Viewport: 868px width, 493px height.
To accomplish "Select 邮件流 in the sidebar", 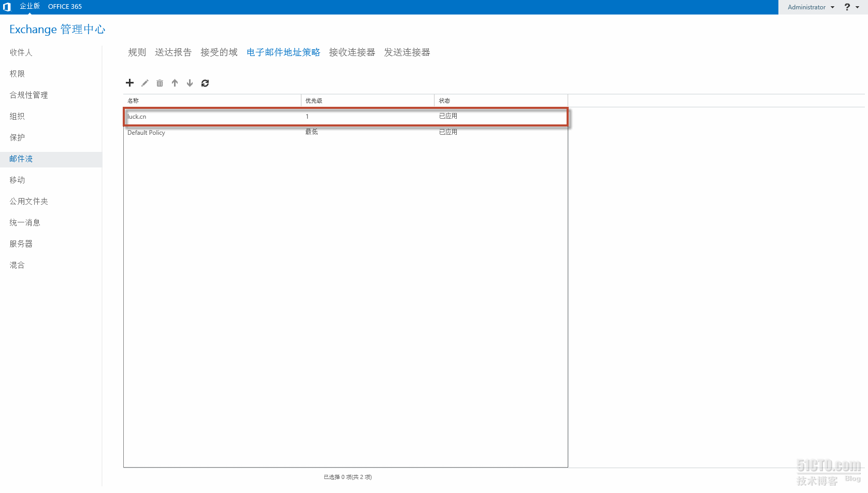I will coord(51,159).
